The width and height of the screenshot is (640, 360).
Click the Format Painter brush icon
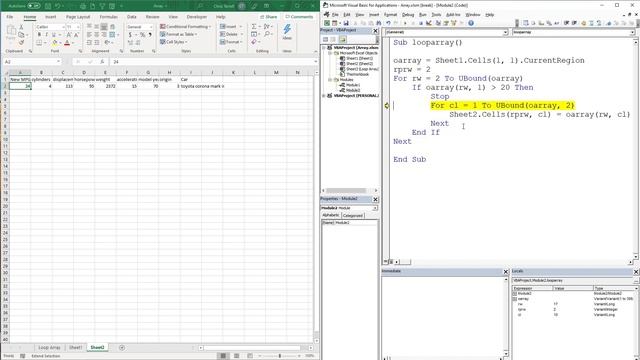coord(21,42)
